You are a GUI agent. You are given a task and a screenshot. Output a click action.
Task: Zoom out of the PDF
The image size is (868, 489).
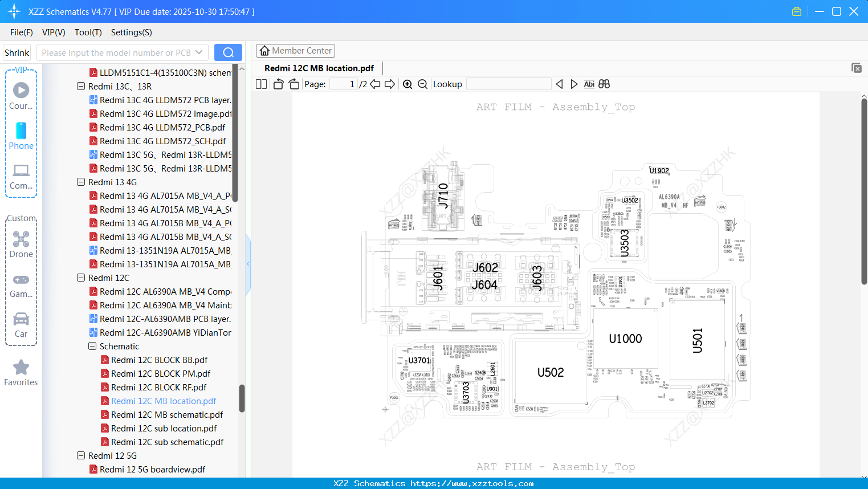tap(422, 84)
